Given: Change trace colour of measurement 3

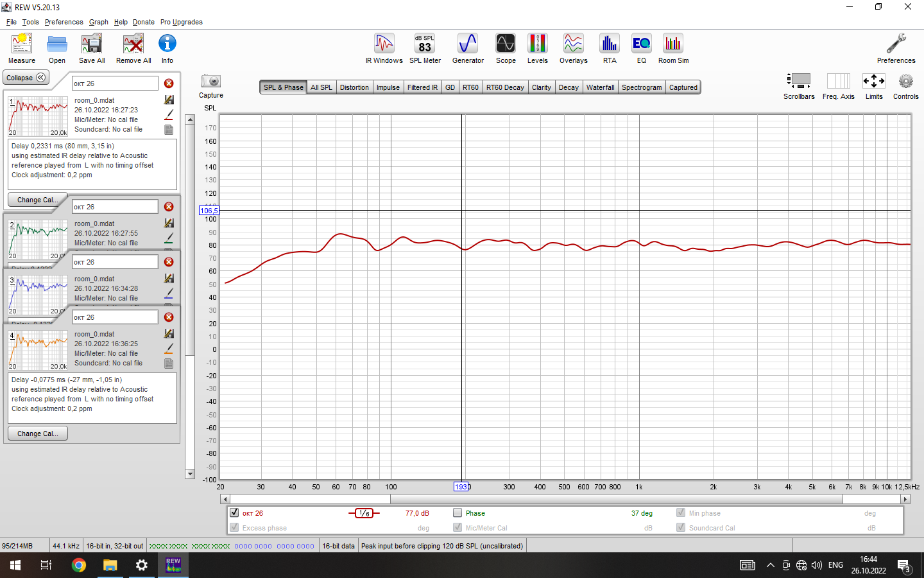Looking at the screenshot, I should click(169, 293).
